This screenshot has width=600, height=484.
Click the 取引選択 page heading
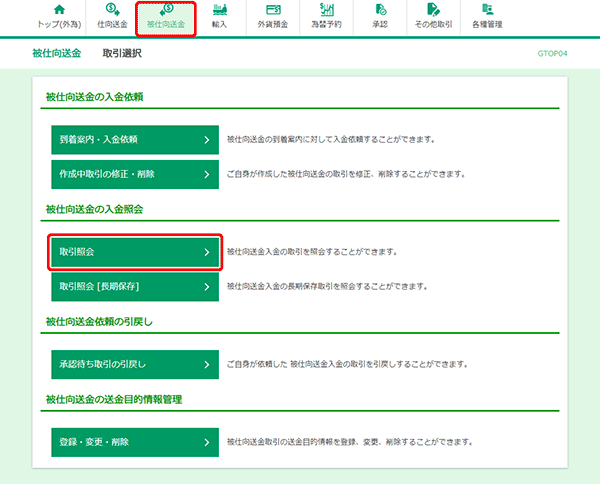[x=122, y=53]
